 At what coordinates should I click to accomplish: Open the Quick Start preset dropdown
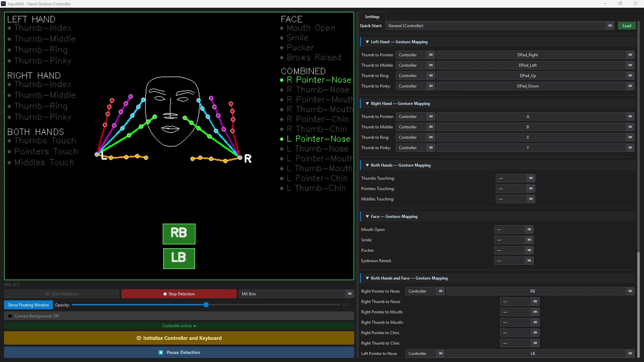coord(500,26)
